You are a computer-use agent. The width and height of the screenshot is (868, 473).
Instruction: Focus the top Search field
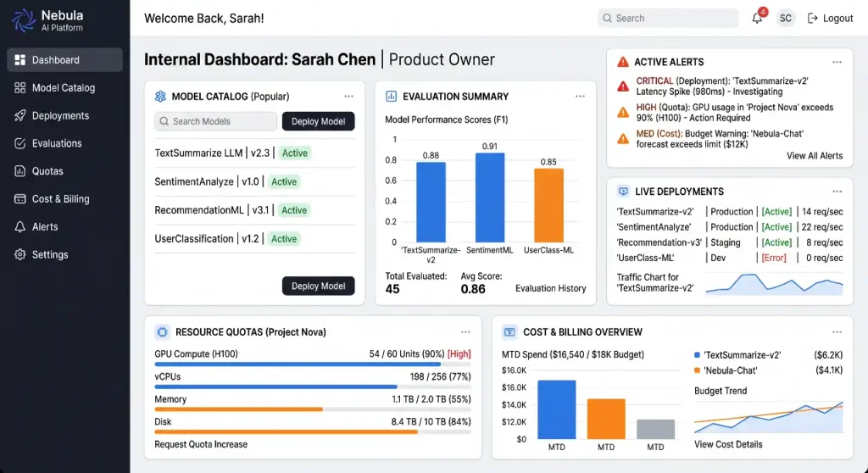tap(668, 19)
